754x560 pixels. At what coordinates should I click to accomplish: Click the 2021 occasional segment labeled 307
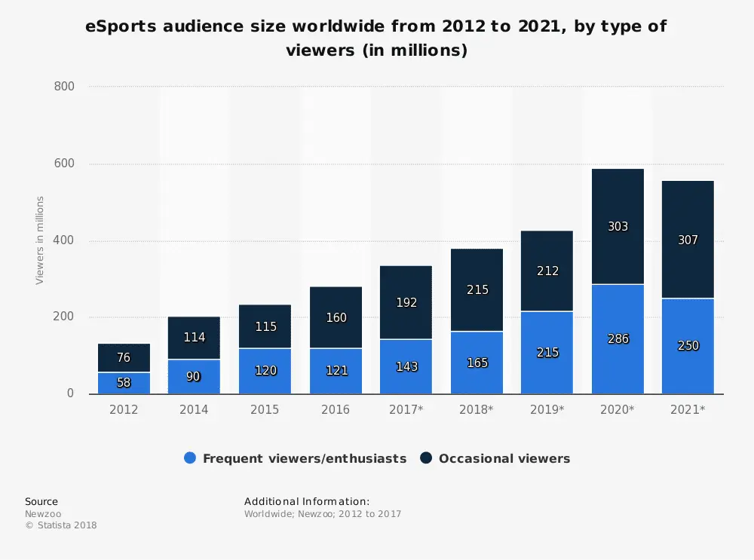point(688,240)
